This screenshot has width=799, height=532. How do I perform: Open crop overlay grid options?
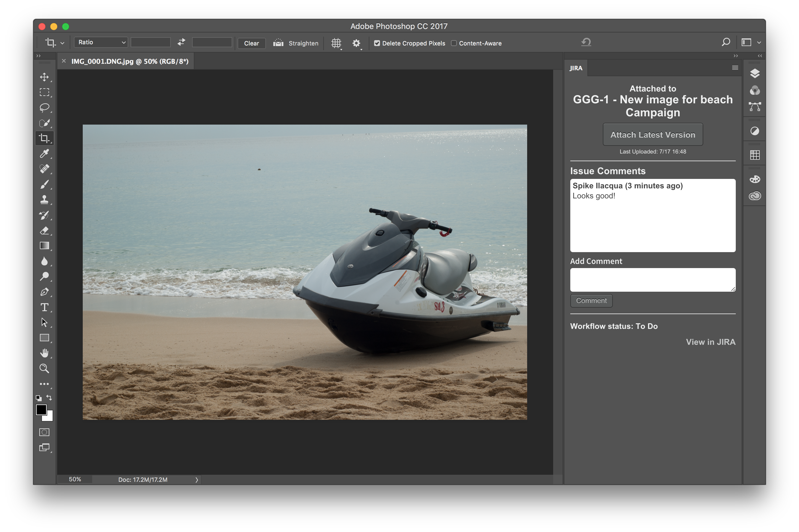click(x=336, y=43)
